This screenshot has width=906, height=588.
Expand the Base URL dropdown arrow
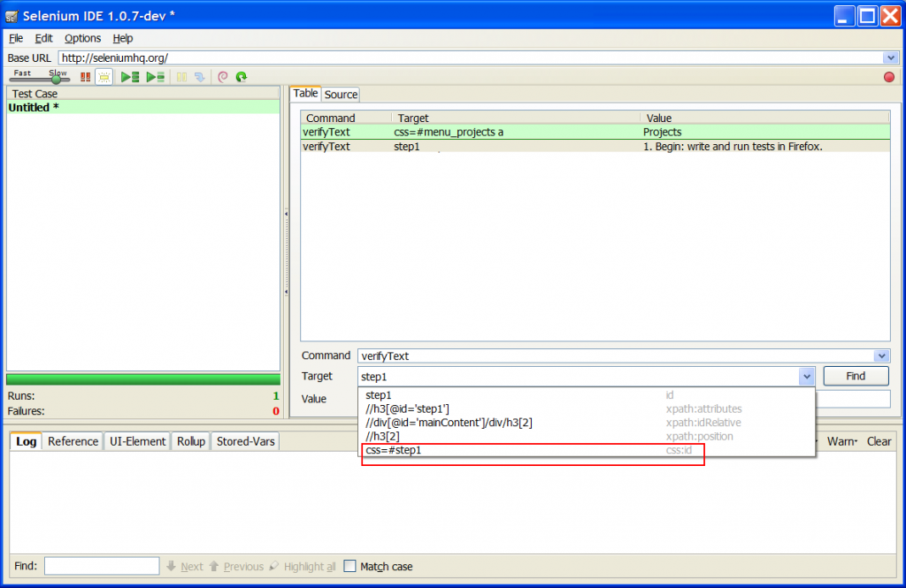(890, 57)
